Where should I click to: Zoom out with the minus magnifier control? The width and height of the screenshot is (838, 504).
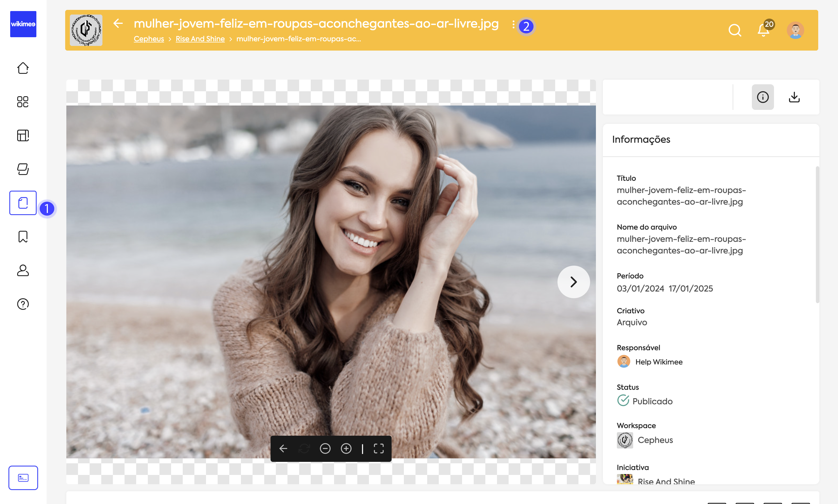tap(325, 449)
